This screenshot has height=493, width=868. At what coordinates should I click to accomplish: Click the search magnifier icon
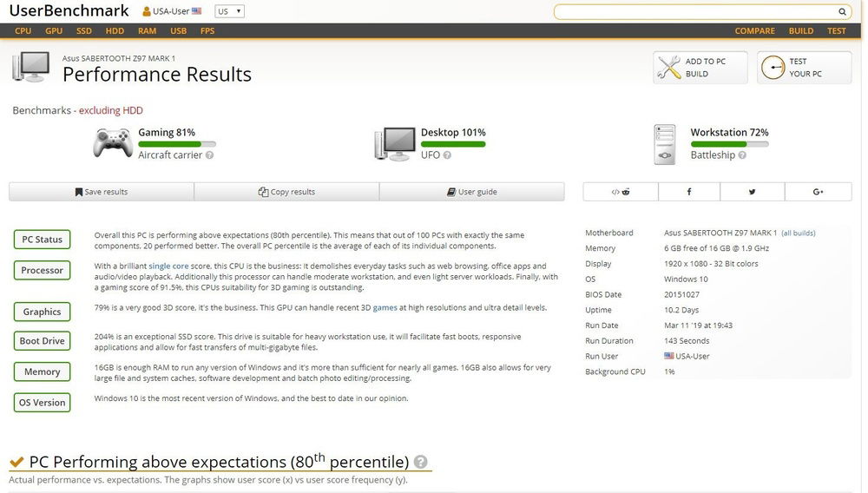[x=842, y=12]
